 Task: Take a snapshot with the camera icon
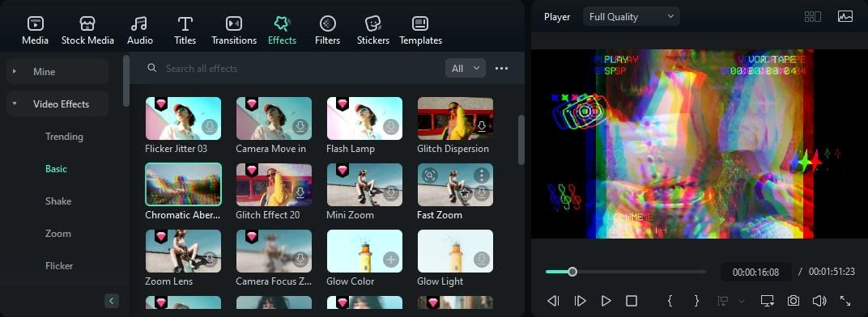click(x=794, y=300)
